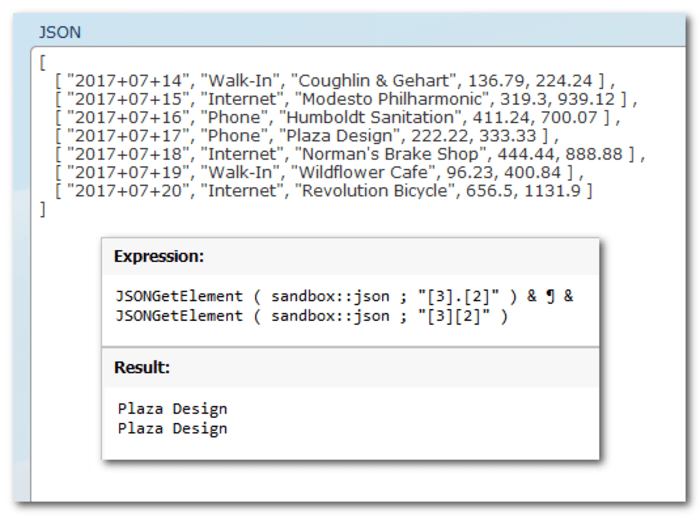
Task: Click the Modesto Philharmonic JSON row
Action: click(346, 99)
